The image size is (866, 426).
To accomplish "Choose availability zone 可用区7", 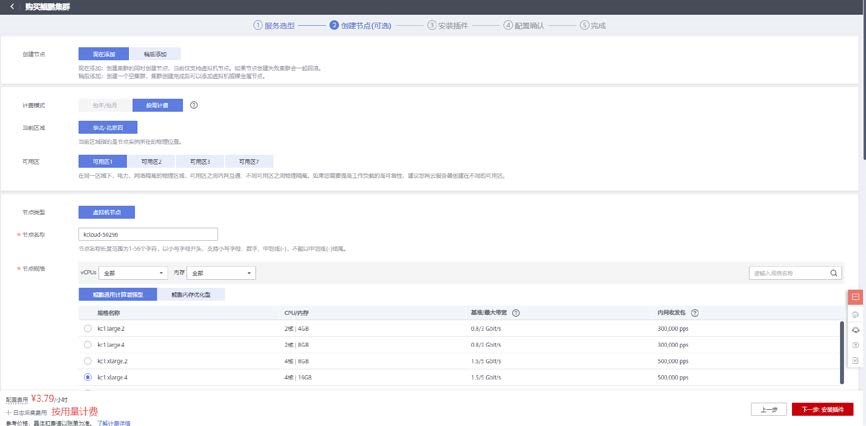I will (249, 161).
